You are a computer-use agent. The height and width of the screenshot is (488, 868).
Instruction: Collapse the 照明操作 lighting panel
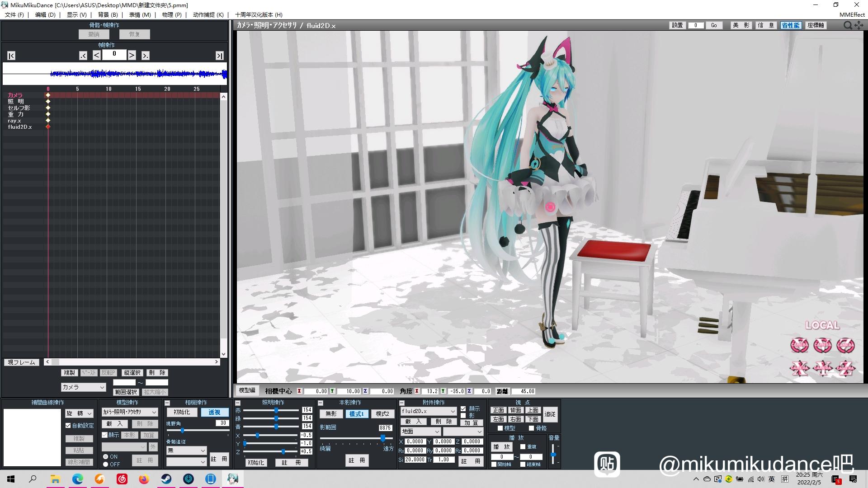click(x=238, y=403)
